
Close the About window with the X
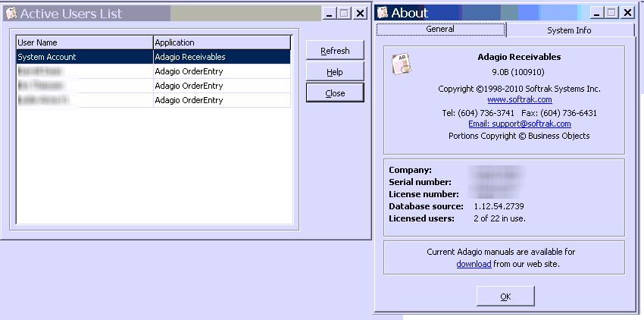click(x=627, y=12)
